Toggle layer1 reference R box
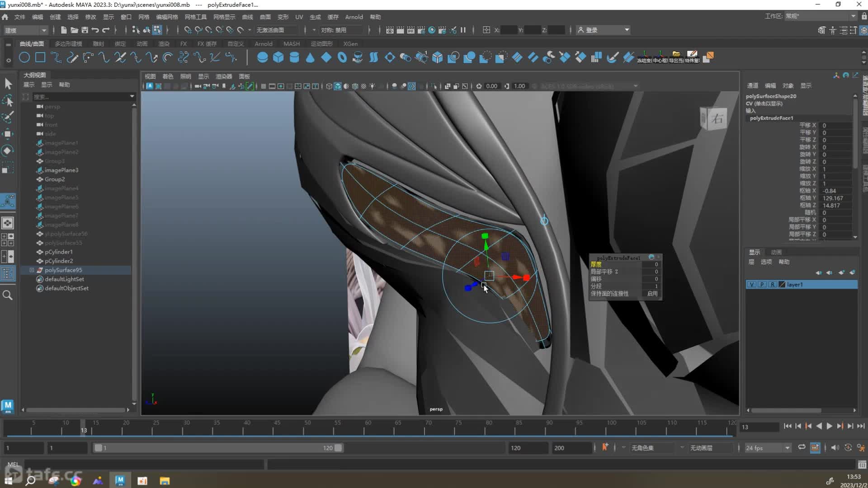Image resolution: width=868 pixels, height=488 pixels. pyautogui.click(x=773, y=284)
